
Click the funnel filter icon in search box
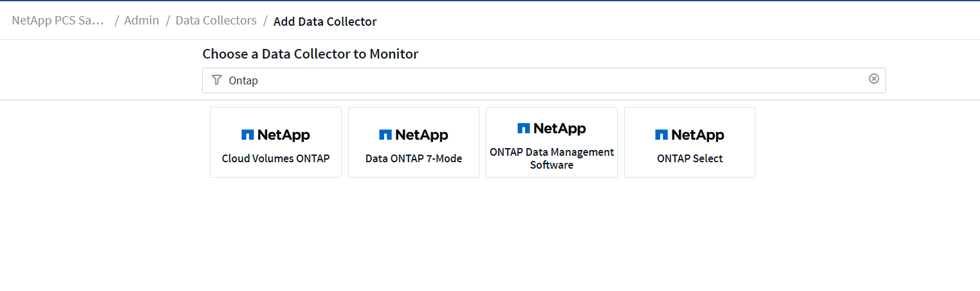pos(216,80)
